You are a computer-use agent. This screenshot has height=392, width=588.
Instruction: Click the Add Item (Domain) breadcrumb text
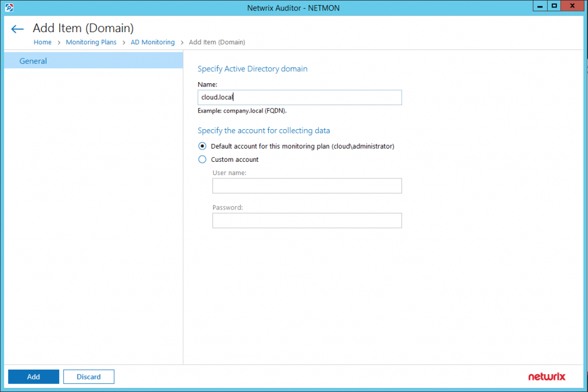216,42
